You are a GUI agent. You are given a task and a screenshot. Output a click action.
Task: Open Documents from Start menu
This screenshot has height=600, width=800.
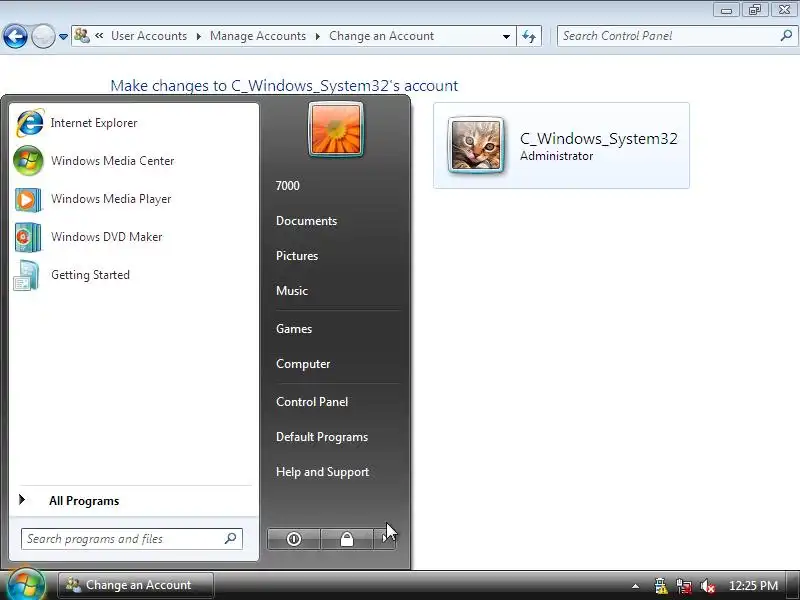tap(307, 221)
